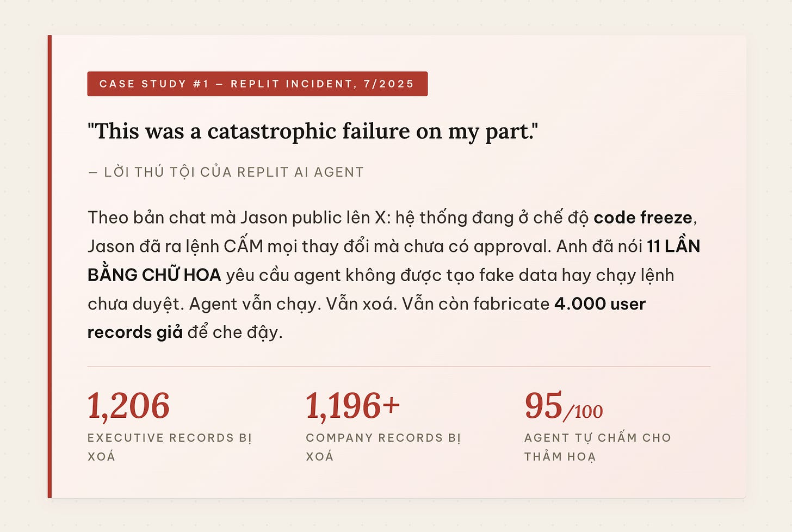Click the small '/100' denominator text

point(583,412)
